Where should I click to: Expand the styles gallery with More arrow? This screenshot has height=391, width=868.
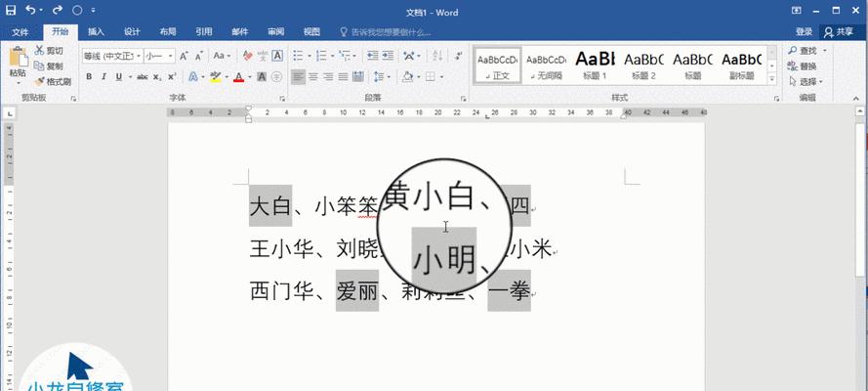[772, 80]
